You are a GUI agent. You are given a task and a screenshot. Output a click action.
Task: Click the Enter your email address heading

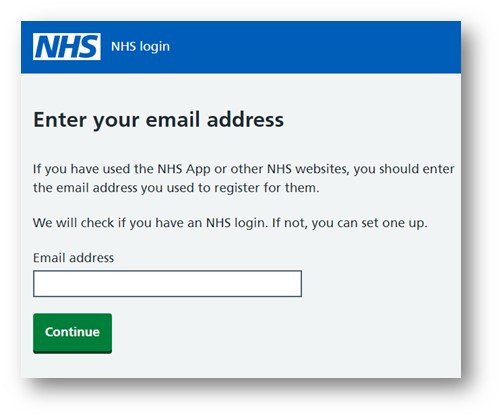pyautogui.click(x=158, y=120)
